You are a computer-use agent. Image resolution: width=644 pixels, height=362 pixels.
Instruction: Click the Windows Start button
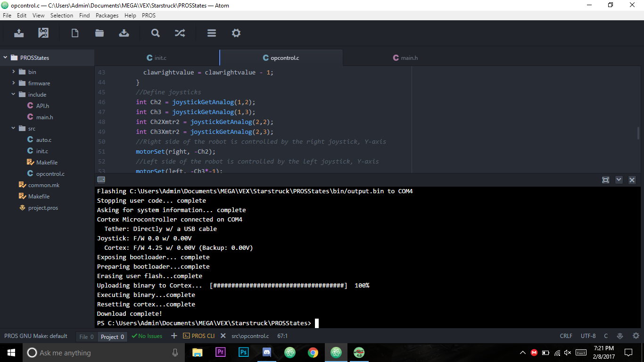[11, 352]
